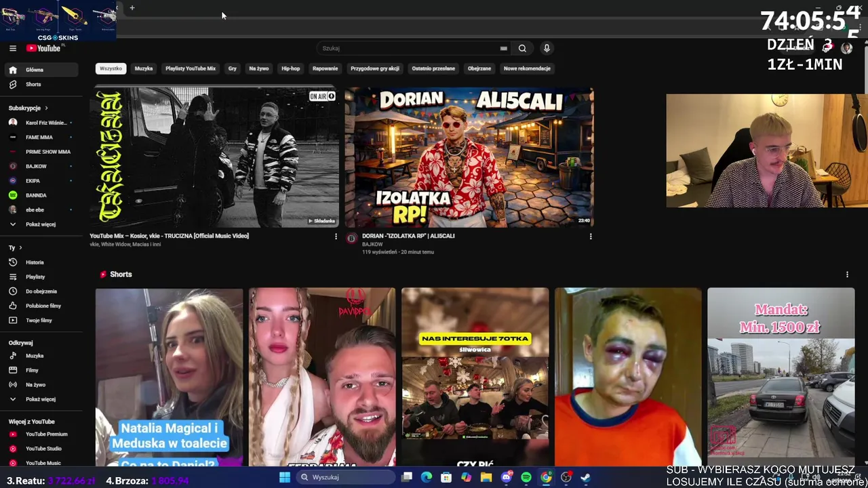Open Historia from the sidebar
The image size is (868, 488).
(42, 262)
